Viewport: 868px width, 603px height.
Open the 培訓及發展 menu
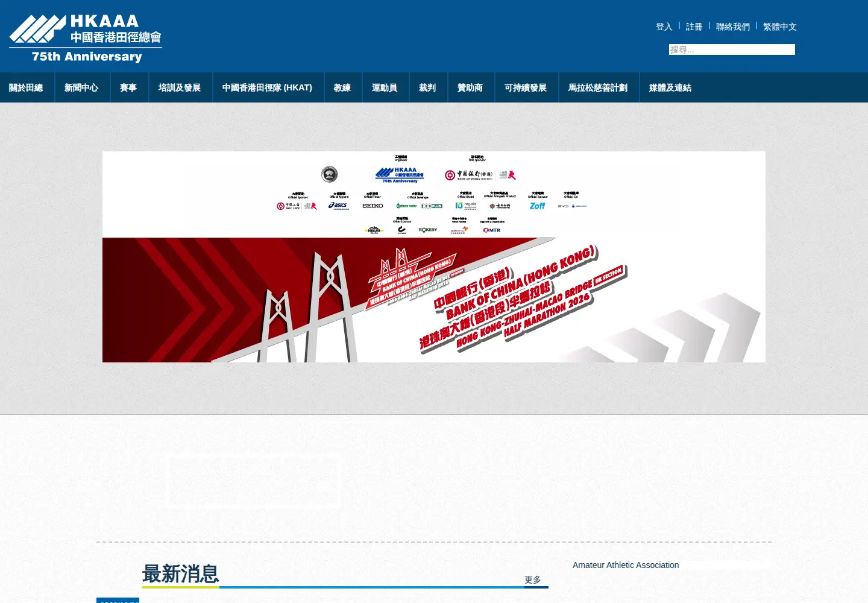(180, 87)
